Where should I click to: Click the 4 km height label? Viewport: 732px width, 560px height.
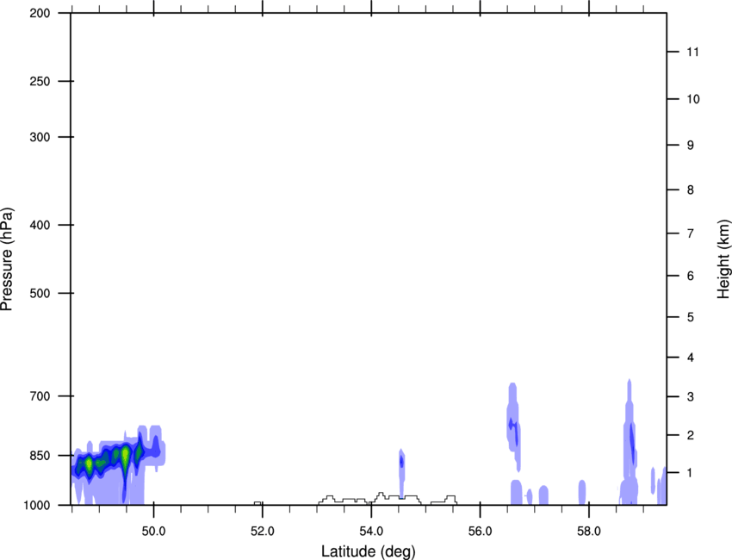click(691, 358)
